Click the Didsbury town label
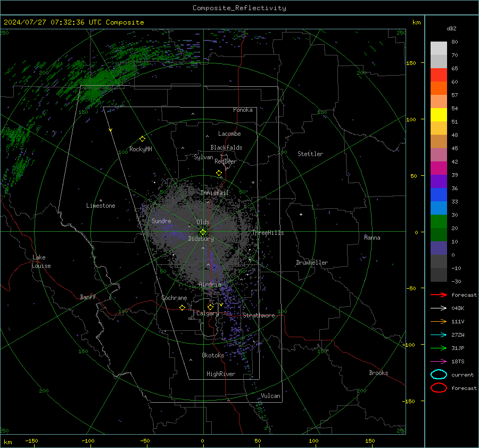Viewport: 479px width, 448px height. tap(201, 239)
